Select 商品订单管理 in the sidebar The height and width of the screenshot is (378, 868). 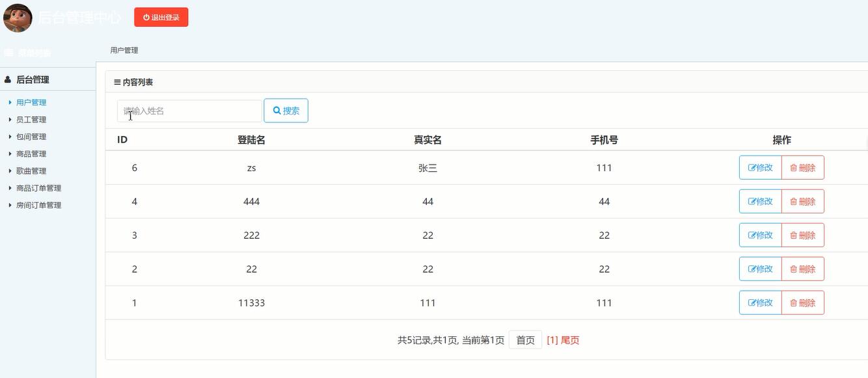coord(38,187)
